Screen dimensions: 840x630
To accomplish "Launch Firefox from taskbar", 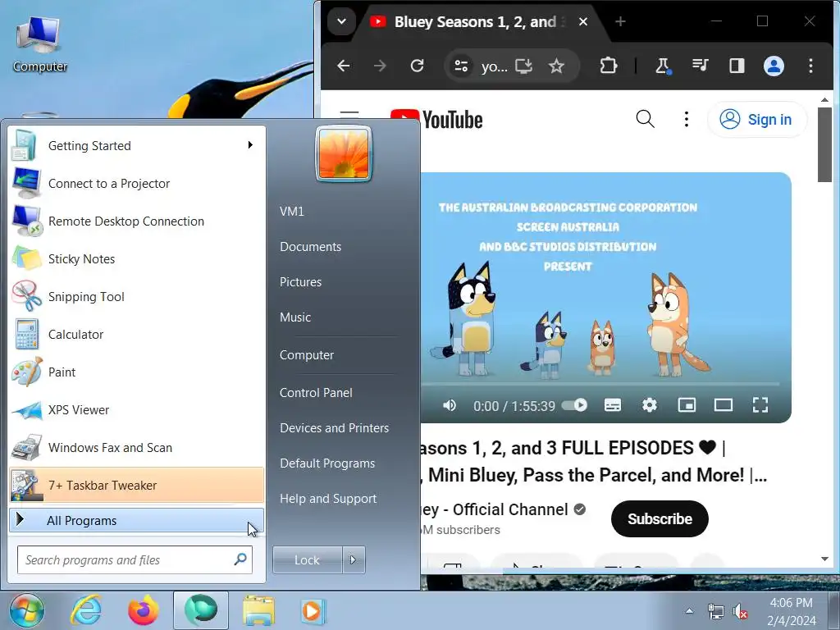I will pyautogui.click(x=143, y=610).
